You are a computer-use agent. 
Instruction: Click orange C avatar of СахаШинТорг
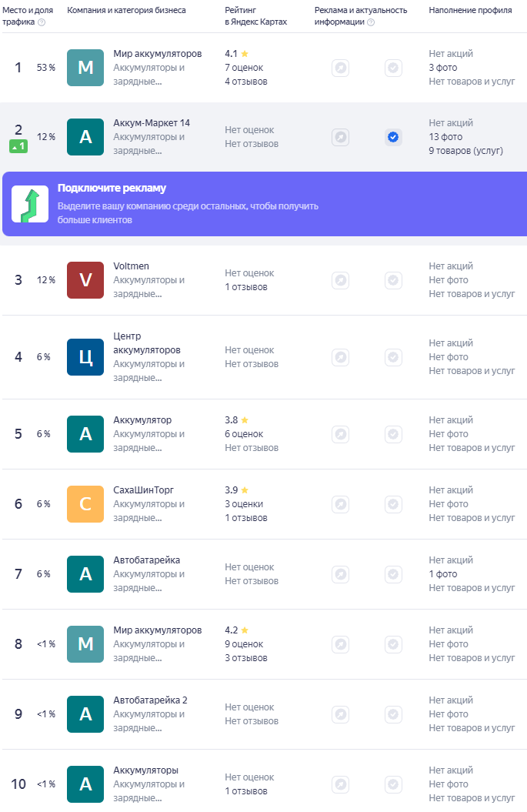(85, 504)
